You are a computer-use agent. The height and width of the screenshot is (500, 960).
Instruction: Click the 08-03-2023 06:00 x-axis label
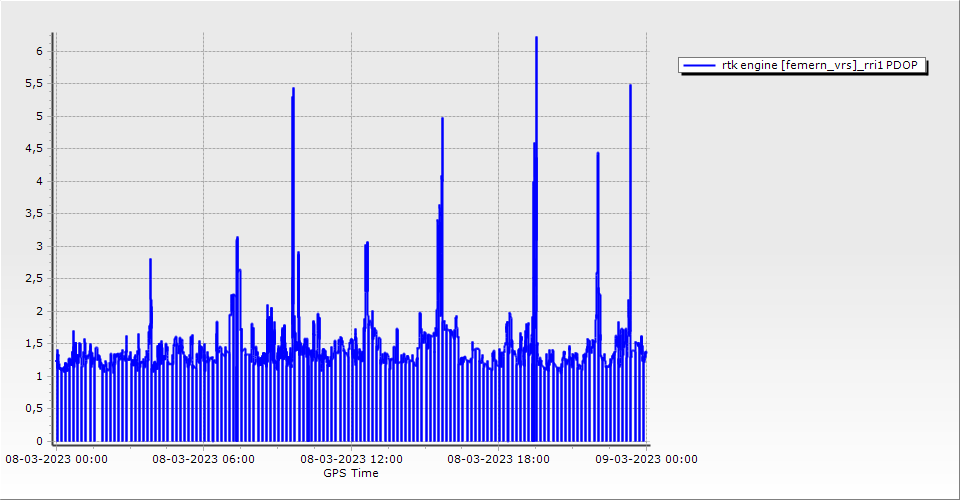pyautogui.click(x=203, y=460)
